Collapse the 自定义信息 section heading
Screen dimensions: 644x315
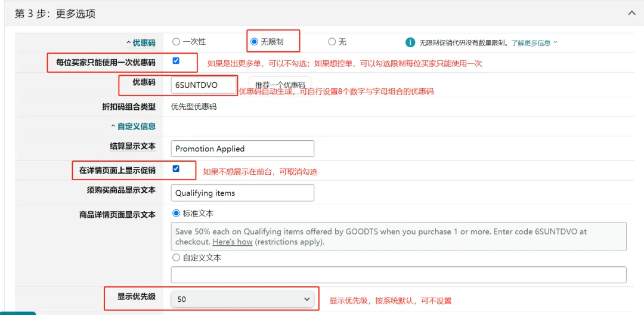point(134,126)
